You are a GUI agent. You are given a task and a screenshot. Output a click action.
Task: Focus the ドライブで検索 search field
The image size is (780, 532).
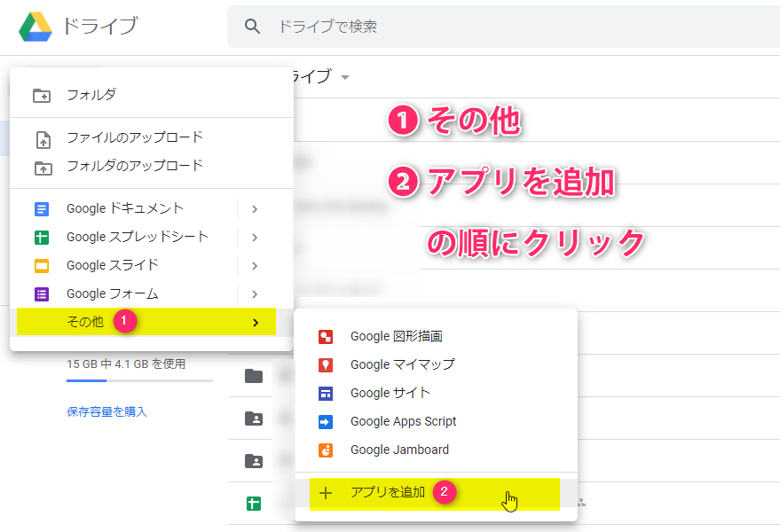point(503,27)
